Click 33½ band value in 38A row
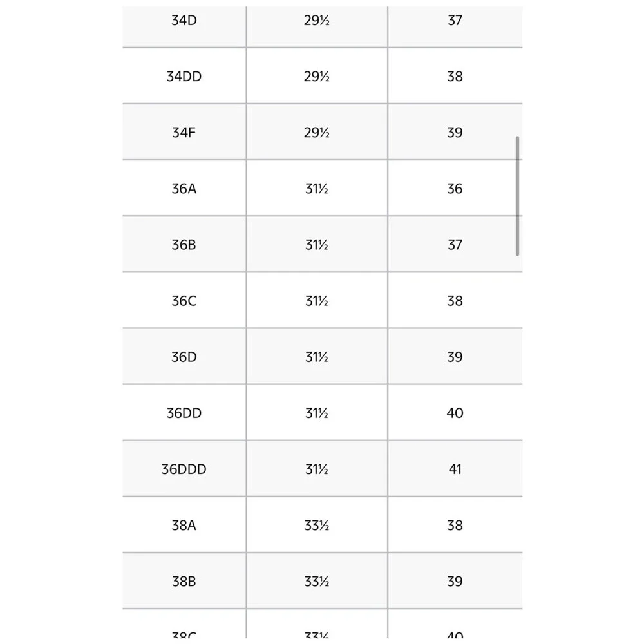Image resolution: width=644 pixels, height=644 pixels. 317,526
